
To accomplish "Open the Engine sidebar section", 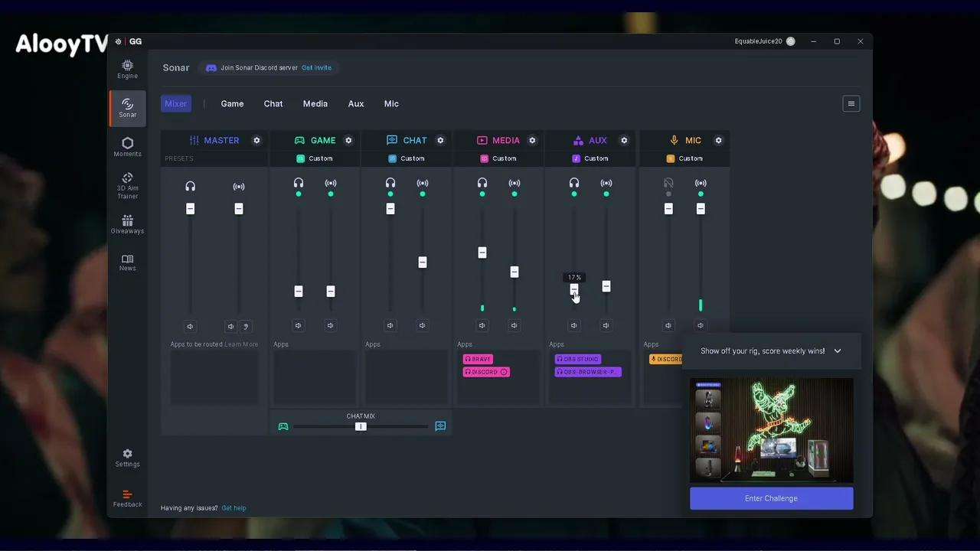I will 127,70.
